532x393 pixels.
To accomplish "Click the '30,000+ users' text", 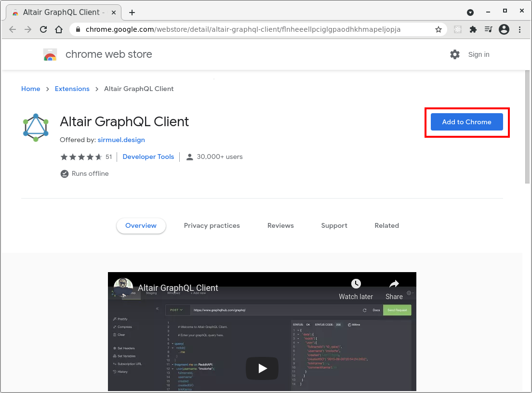I will tap(220, 157).
